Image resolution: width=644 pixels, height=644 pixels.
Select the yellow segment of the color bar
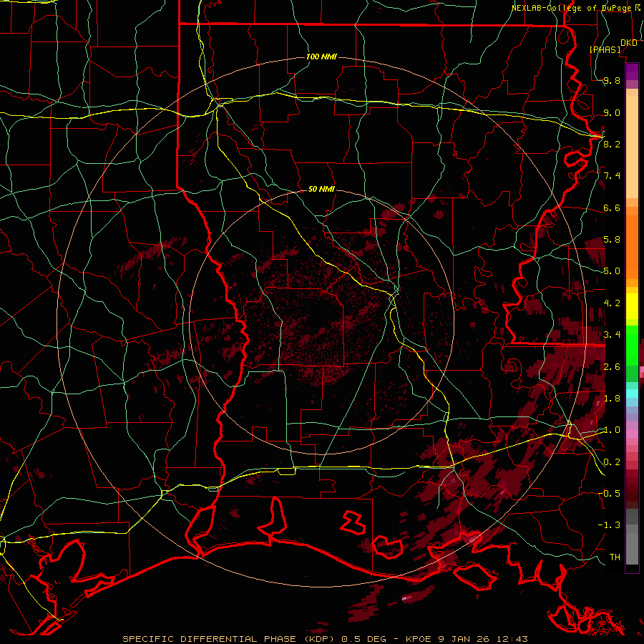click(x=632, y=306)
